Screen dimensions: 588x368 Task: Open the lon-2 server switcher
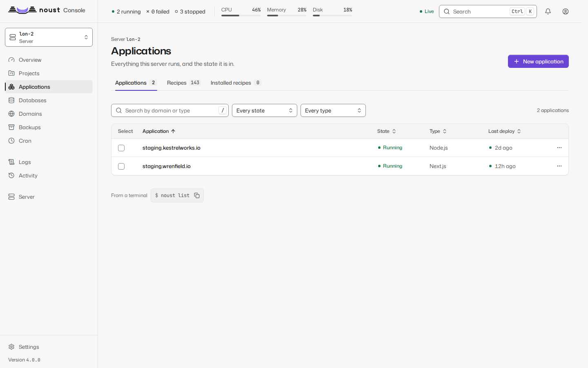click(49, 37)
